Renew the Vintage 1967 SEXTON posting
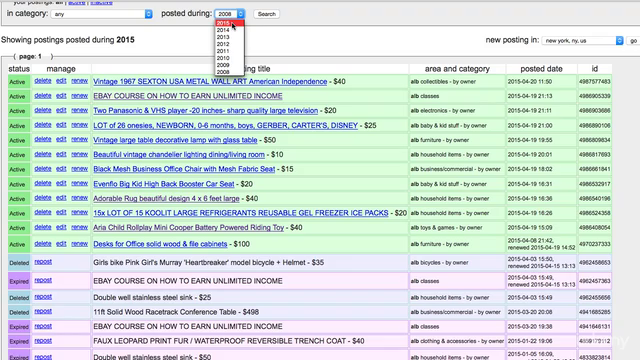Viewport: 640px width, 360px height. (x=80, y=81)
